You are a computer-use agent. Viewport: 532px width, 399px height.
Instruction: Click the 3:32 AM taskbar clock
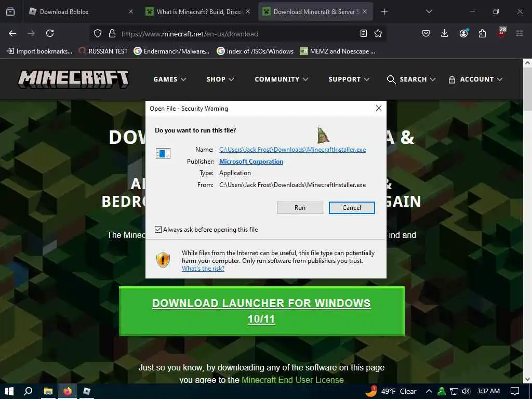coord(488,391)
